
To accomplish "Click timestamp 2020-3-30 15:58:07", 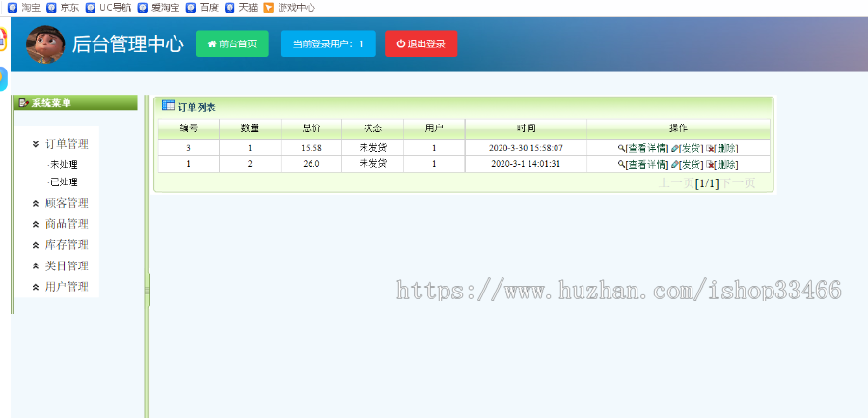I will (x=526, y=148).
